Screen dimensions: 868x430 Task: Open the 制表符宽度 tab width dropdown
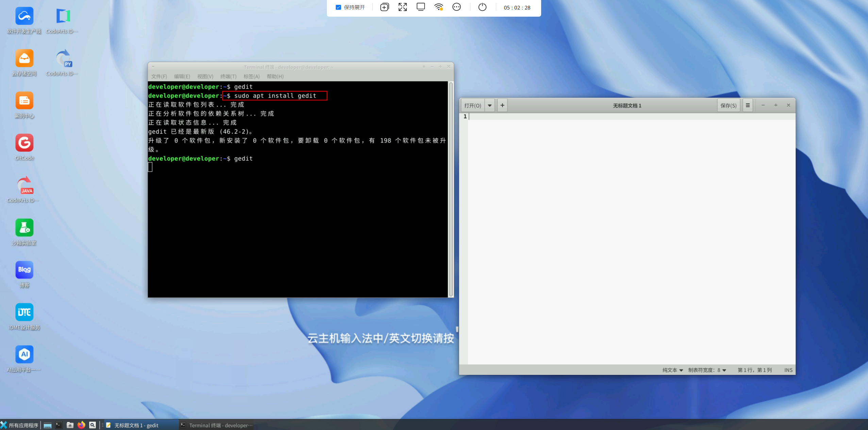click(x=707, y=370)
